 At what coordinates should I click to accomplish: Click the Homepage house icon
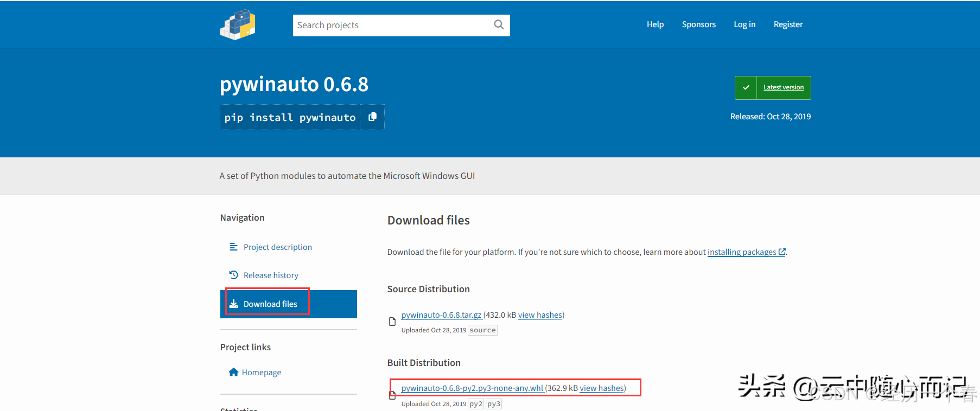233,372
